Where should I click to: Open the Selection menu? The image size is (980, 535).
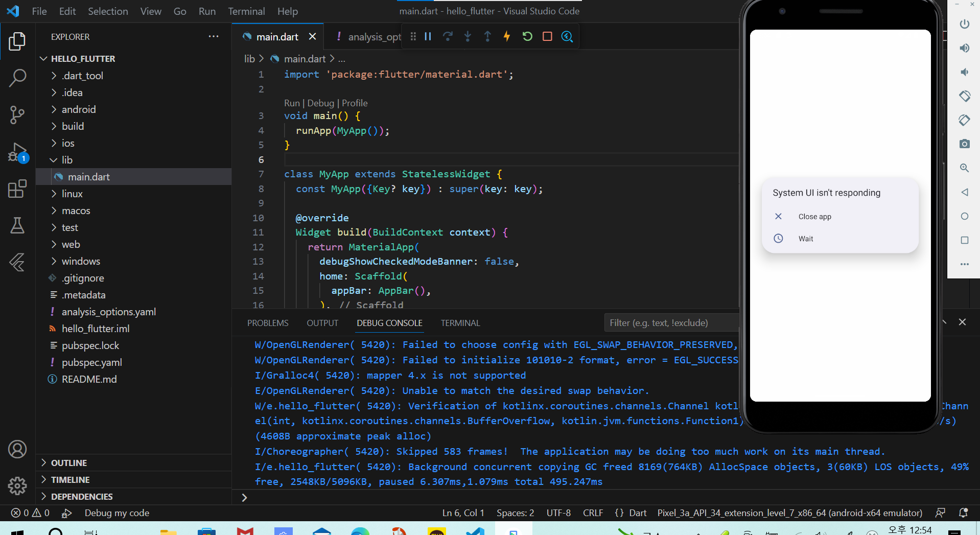(x=108, y=11)
